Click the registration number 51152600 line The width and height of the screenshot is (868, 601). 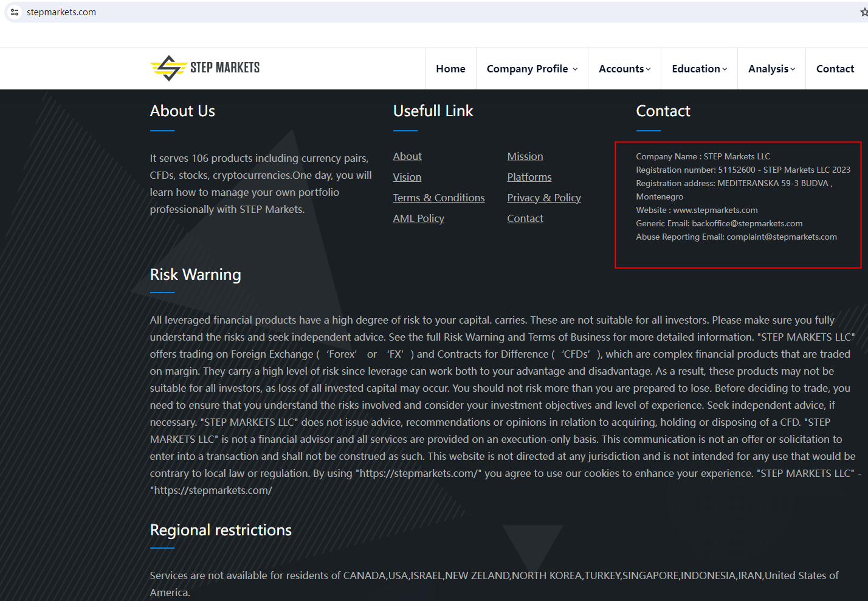click(743, 170)
